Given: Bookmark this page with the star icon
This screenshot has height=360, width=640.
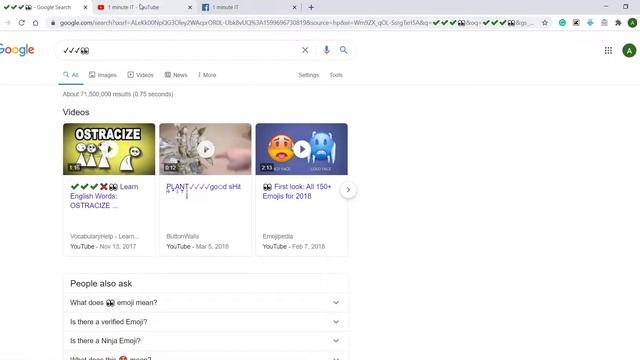Looking at the screenshot, I should pyautogui.click(x=545, y=23).
